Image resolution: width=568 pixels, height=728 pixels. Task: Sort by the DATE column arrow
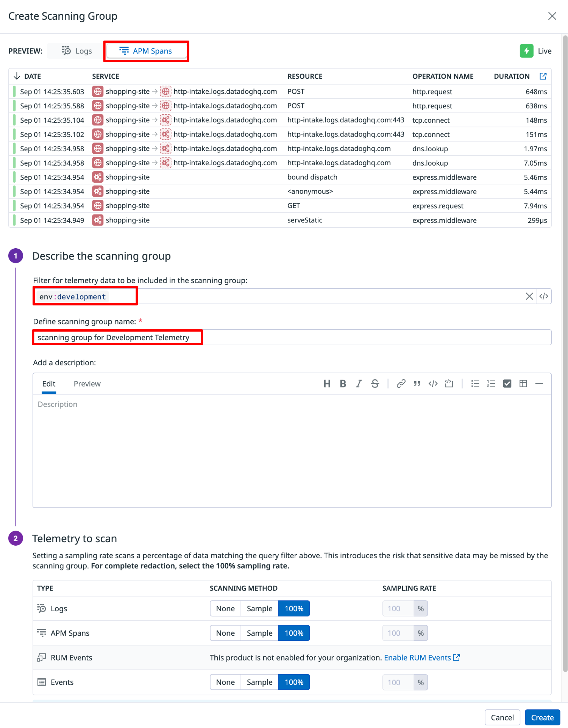click(17, 76)
